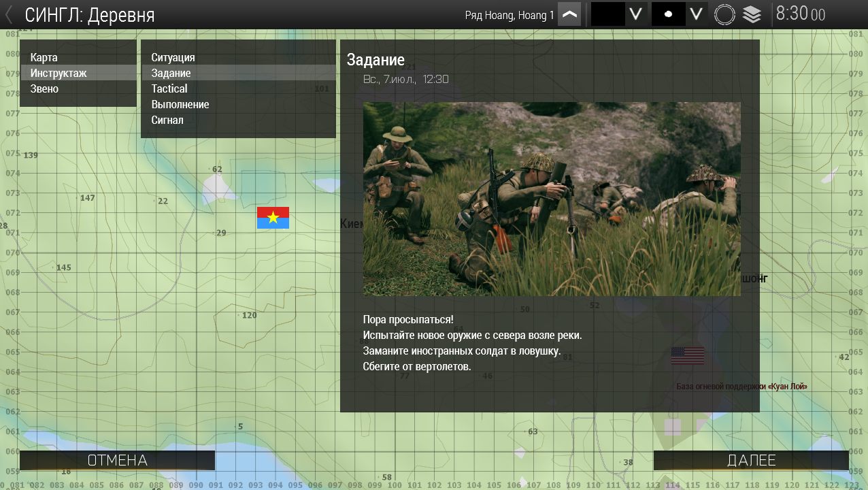This screenshot has height=490, width=868.
Task: Click the line Заманите иностранных солдат в ловушку
Action: (462, 351)
